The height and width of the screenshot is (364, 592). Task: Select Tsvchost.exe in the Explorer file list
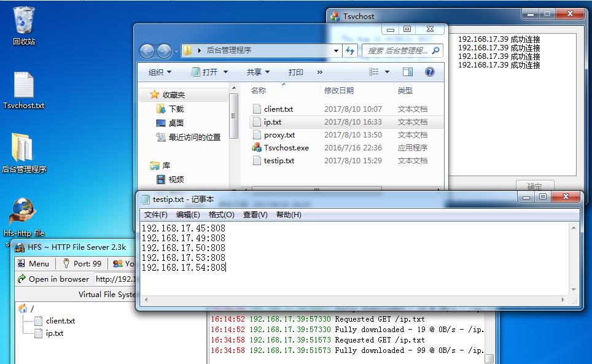click(286, 148)
